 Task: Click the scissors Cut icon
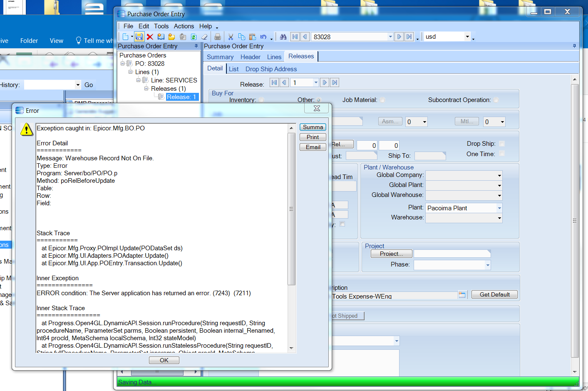tap(231, 37)
